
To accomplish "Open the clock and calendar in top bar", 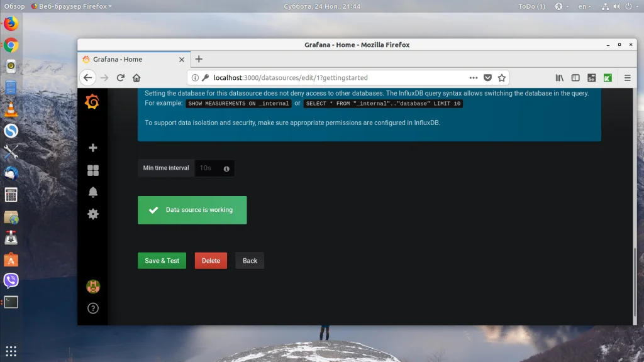I will click(x=322, y=6).
